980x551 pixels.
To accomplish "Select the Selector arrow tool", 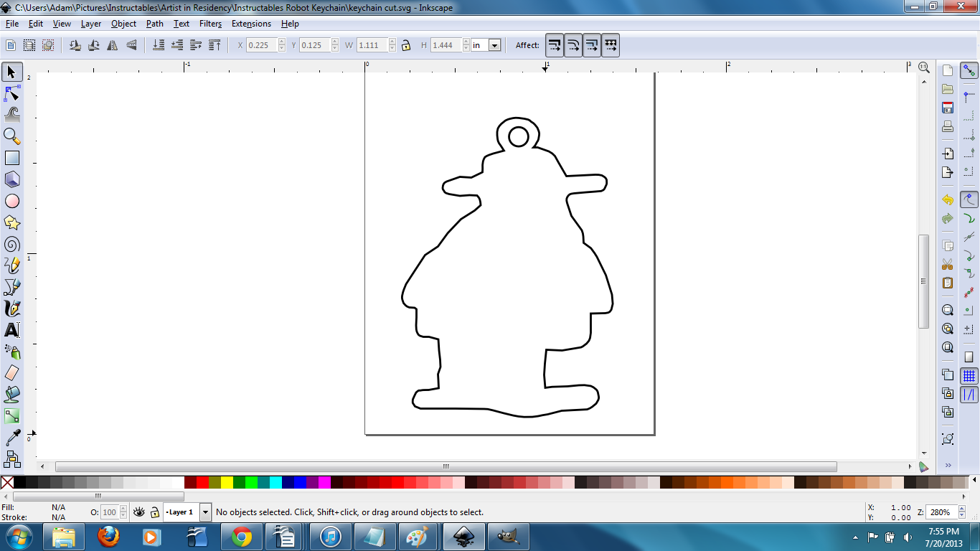I will click(x=11, y=72).
